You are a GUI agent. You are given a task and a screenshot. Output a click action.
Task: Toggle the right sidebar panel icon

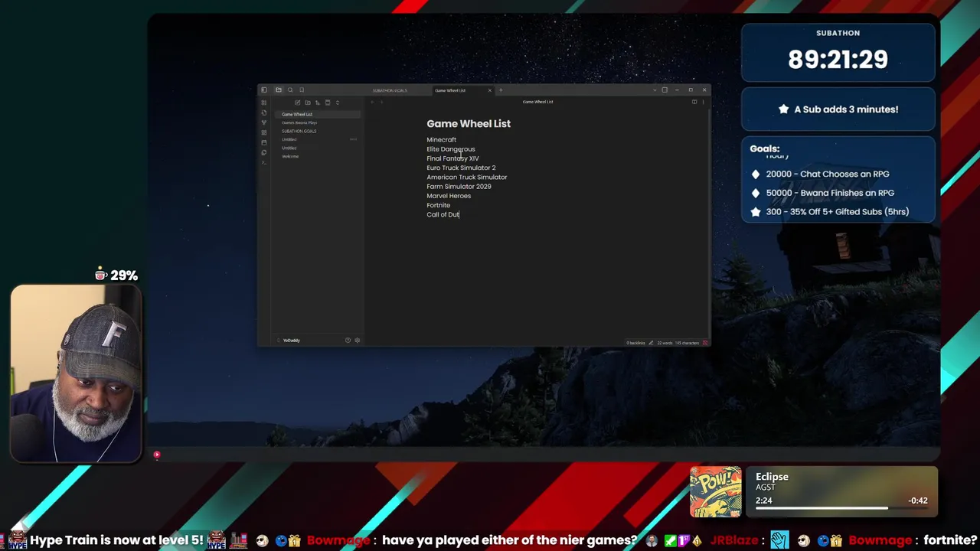click(x=665, y=90)
